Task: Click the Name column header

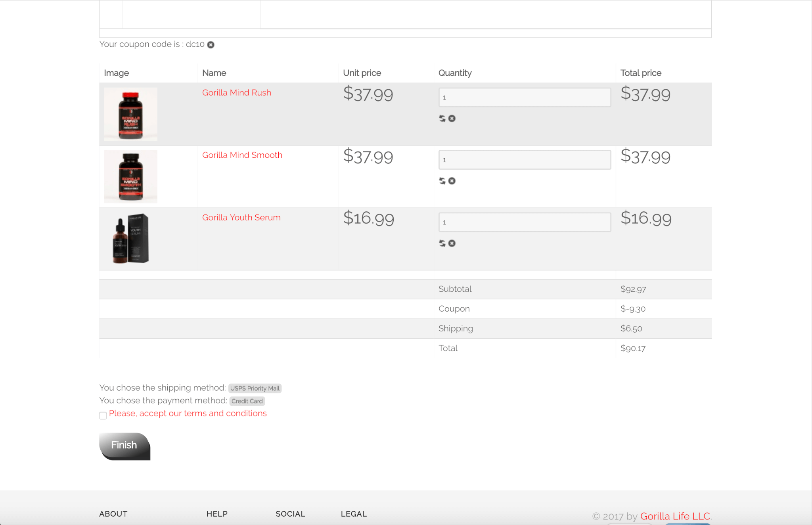Action: tap(214, 73)
